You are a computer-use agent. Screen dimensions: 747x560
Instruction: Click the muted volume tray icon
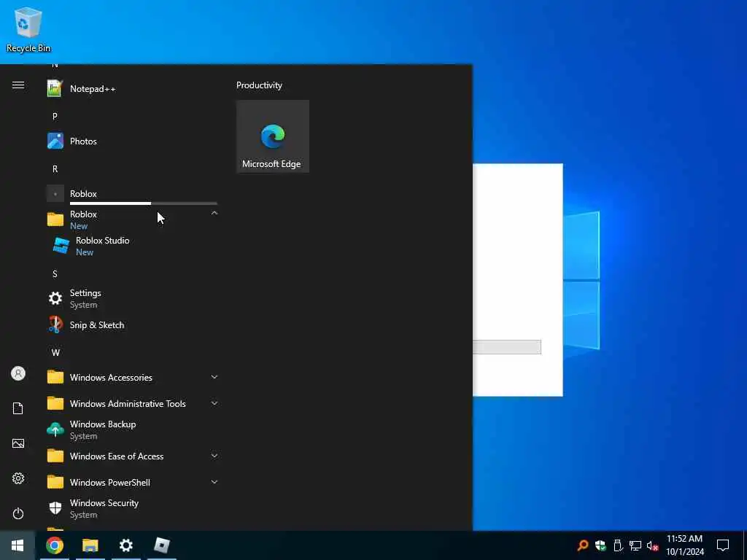[x=652, y=545]
